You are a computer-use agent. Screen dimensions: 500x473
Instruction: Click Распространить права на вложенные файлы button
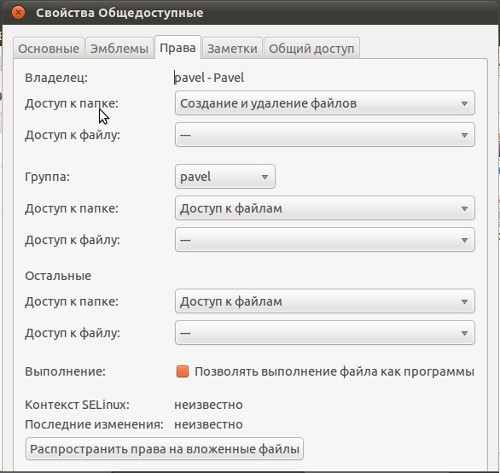point(164,449)
